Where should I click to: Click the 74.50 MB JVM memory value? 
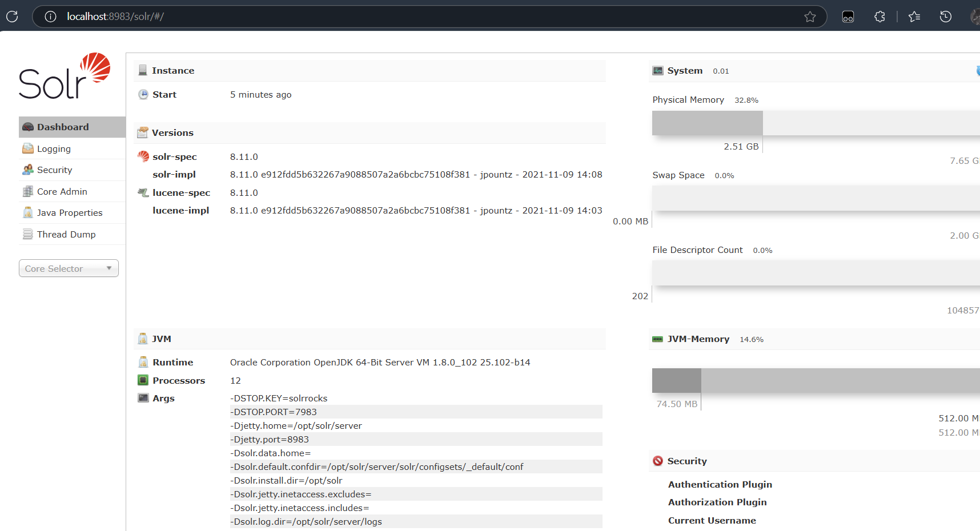677,404
